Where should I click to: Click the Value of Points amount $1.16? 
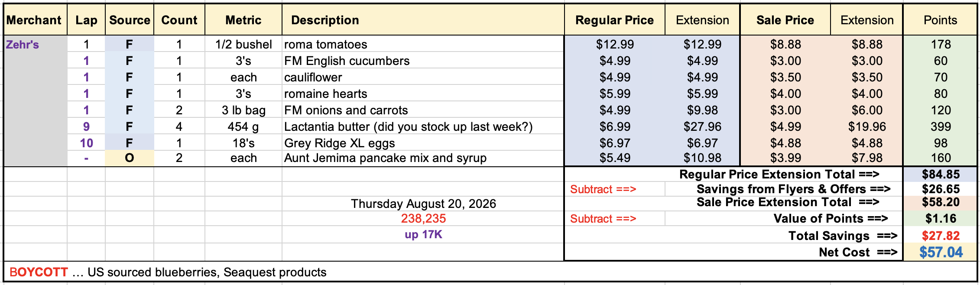click(941, 218)
